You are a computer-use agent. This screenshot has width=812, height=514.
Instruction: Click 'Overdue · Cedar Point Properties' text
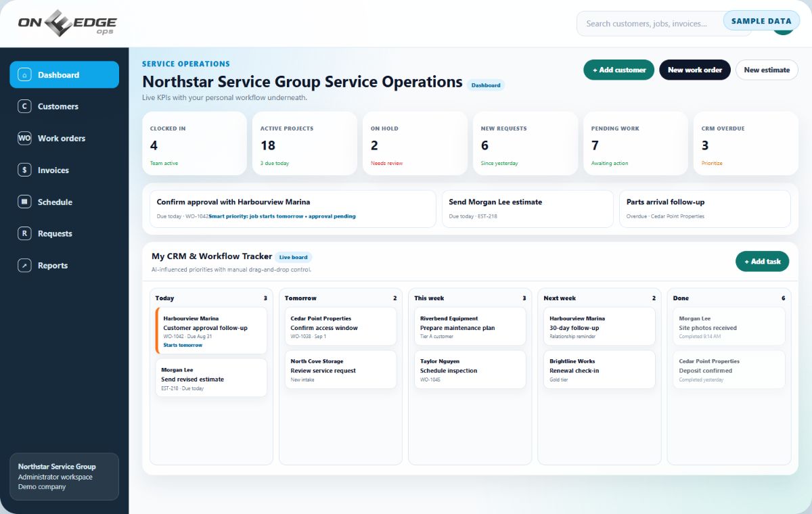coord(666,216)
